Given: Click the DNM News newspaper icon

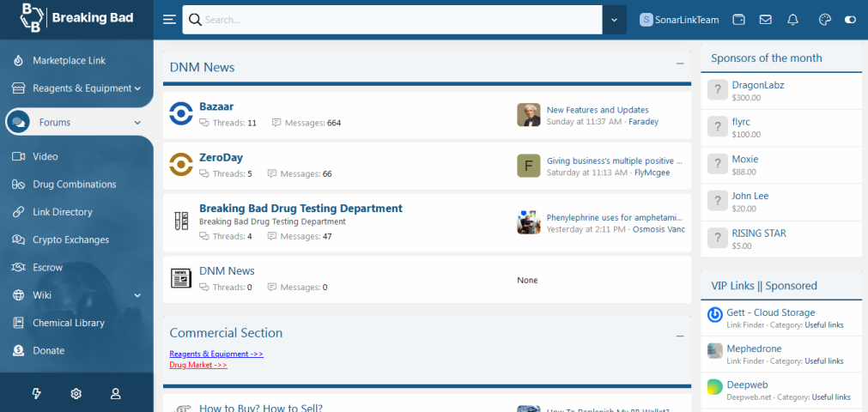Looking at the screenshot, I should click(181, 278).
